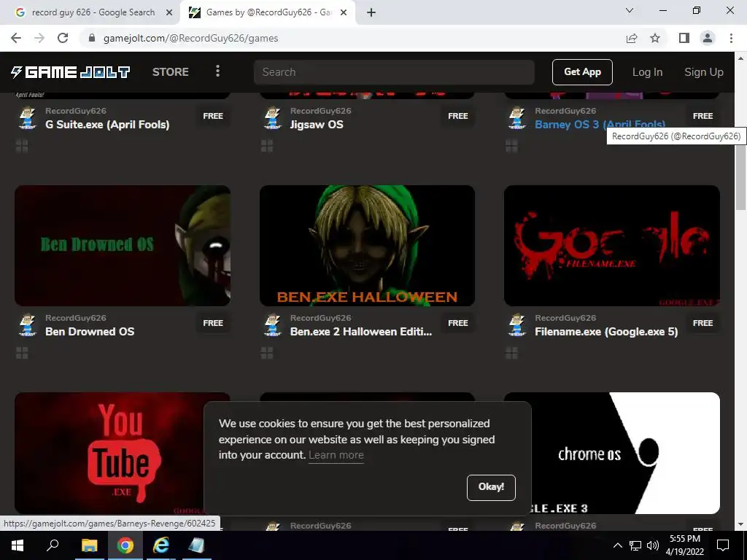
Task: Open Ben.exe 2 Halloween Edition title link
Action: tap(361, 332)
